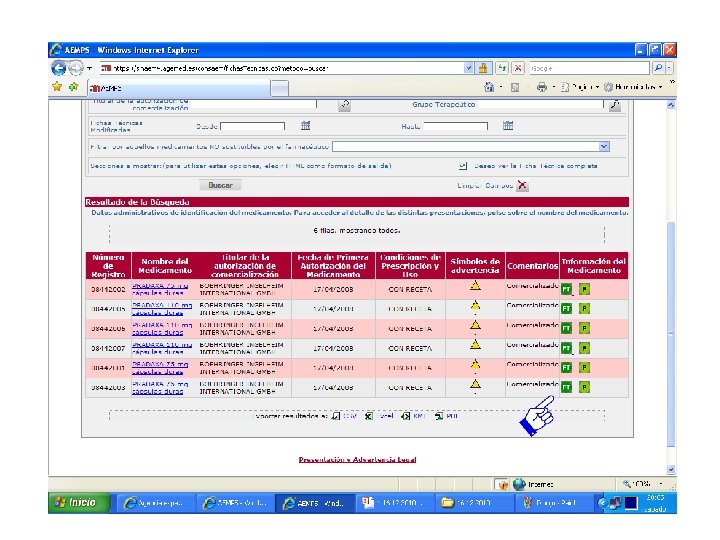The height and width of the screenshot is (540, 720).
Task: Open the P leaflet icon for registry 08442006
Action: tap(584, 328)
